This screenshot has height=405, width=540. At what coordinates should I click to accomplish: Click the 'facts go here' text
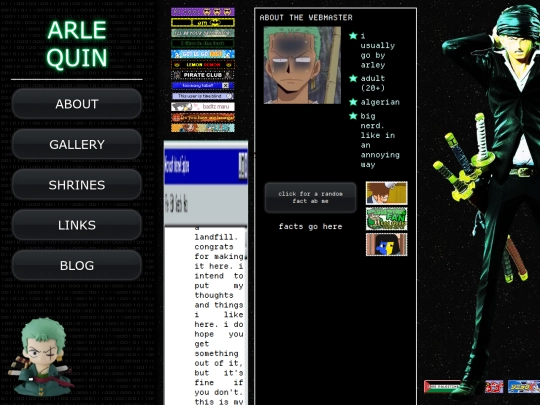click(310, 226)
